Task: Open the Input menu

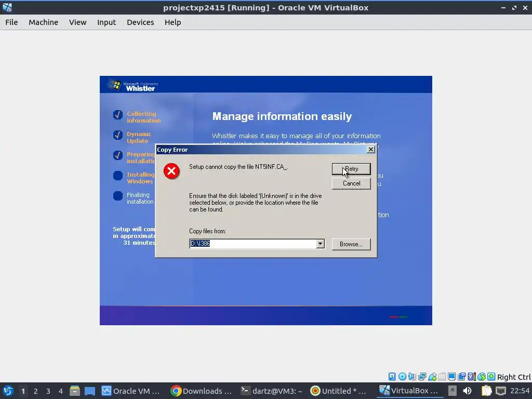Action: click(x=107, y=22)
